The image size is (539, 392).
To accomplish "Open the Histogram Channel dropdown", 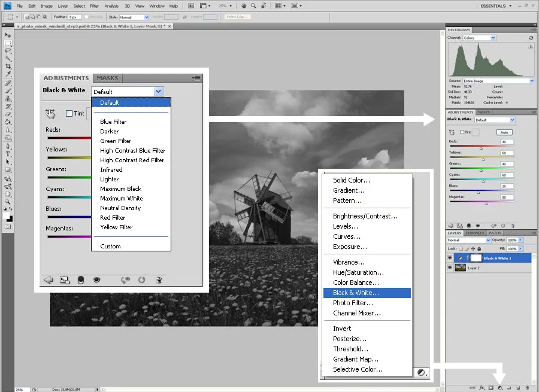I will 479,38.
